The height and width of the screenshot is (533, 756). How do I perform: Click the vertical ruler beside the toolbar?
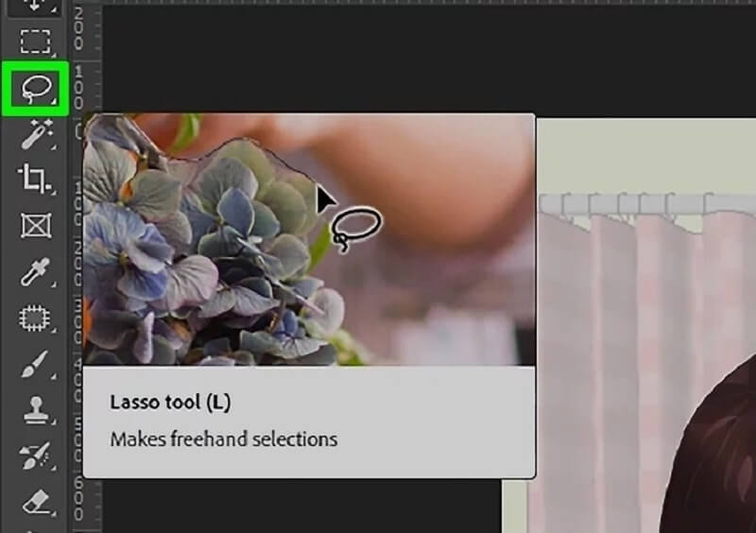click(79, 266)
